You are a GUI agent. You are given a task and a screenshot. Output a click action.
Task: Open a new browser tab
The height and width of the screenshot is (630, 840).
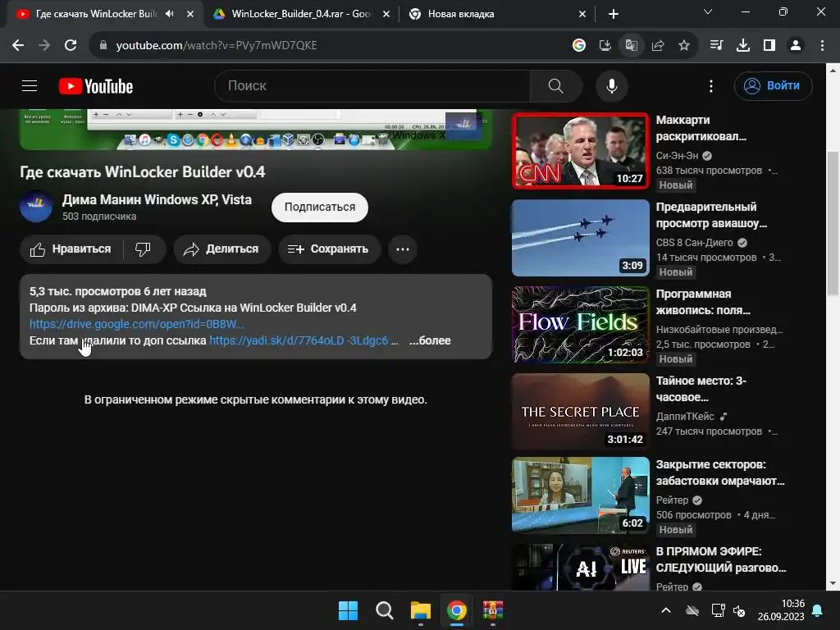(x=614, y=14)
